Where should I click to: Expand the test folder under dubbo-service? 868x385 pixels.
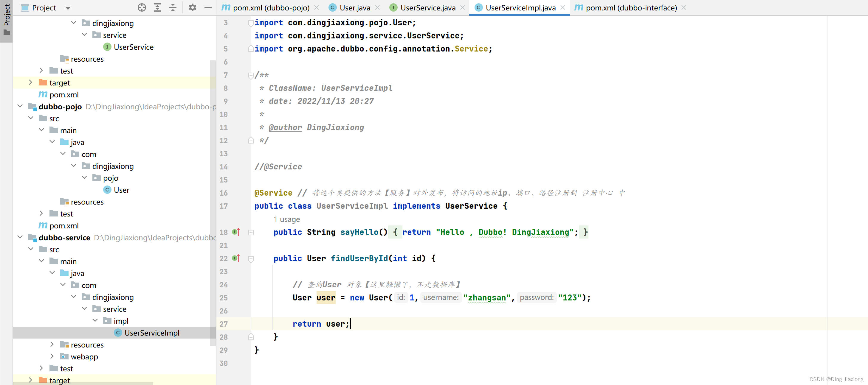(x=41, y=368)
